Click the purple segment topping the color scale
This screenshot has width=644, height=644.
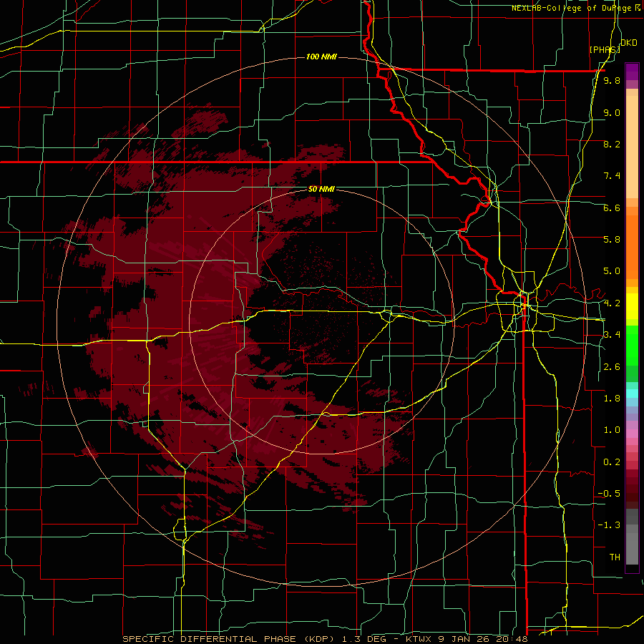click(632, 72)
